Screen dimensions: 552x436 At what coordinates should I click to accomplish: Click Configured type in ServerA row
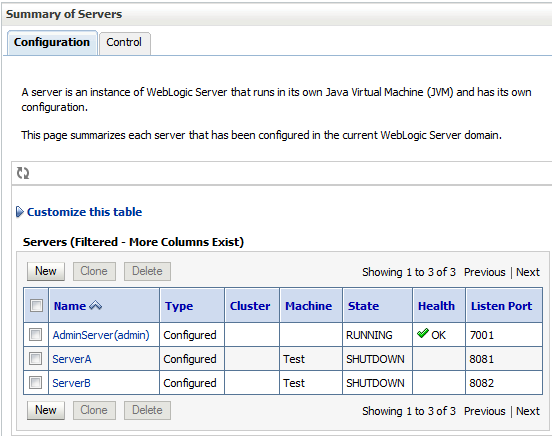point(190,360)
